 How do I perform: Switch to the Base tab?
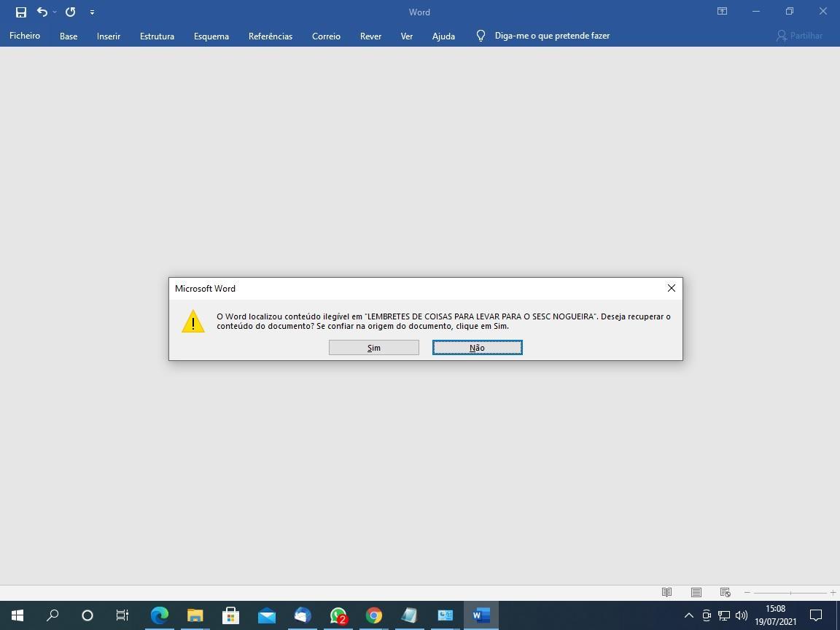pos(69,36)
